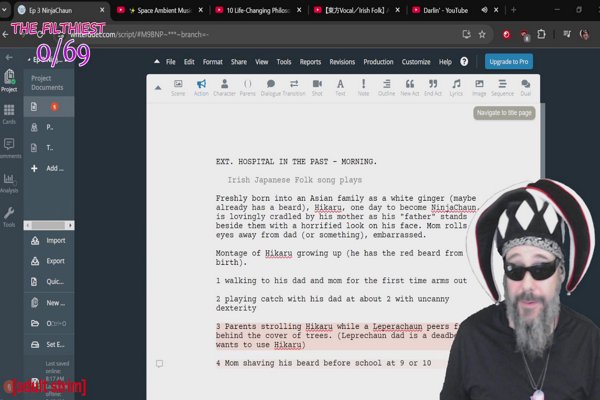Image resolution: width=600 pixels, height=400 pixels.
Task: Open the Revisions menu
Action: [342, 62]
